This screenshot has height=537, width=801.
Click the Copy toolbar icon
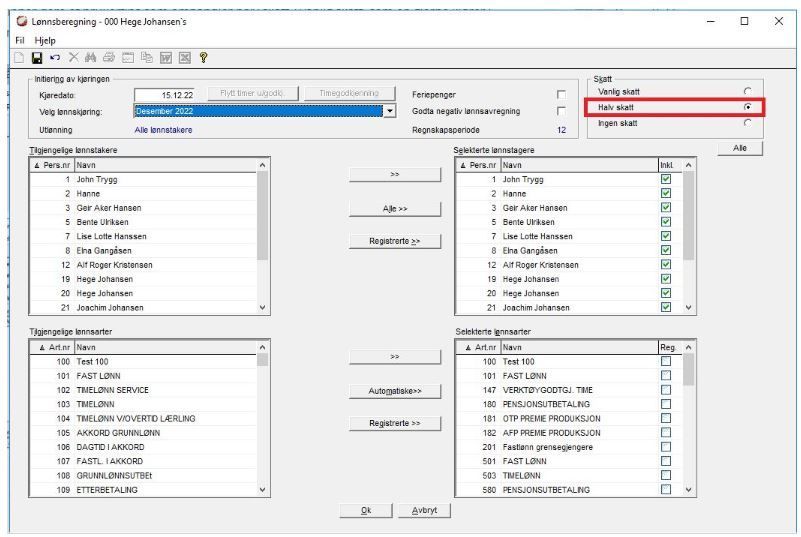click(147, 58)
